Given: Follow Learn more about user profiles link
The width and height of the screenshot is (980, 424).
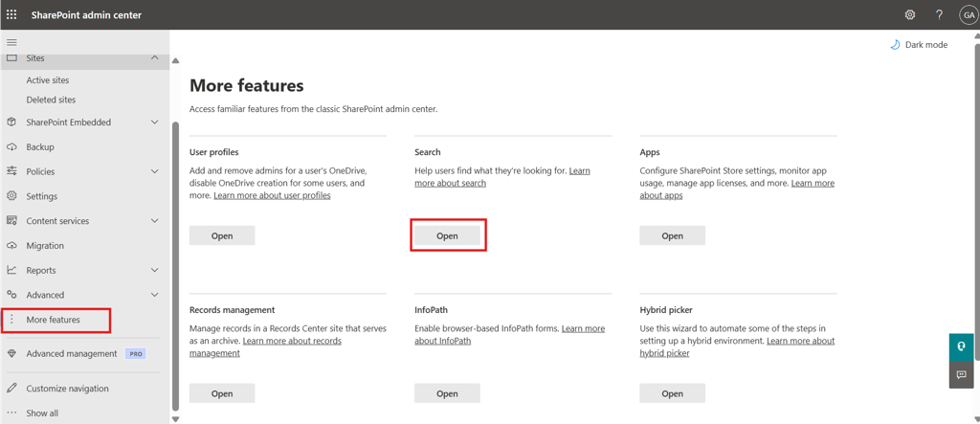Looking at the screenshot, I should click(x=272, y=195).
